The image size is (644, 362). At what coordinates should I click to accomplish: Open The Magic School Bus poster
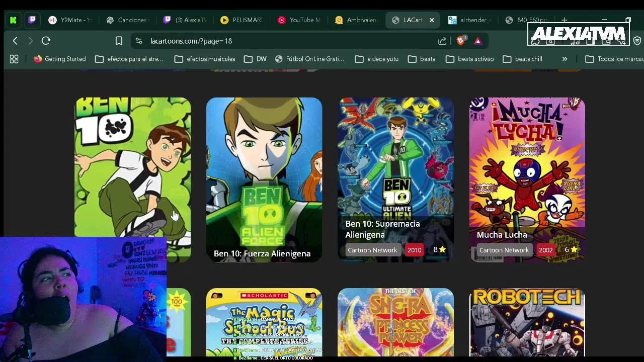(x=264, y=322)
